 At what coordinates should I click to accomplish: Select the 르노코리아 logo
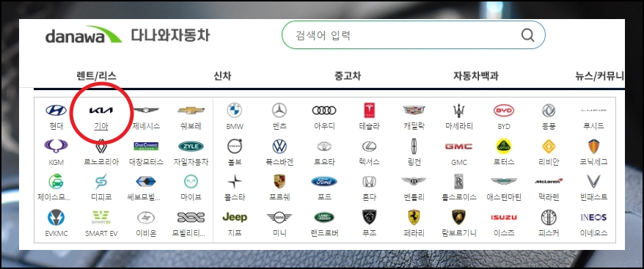101,146
